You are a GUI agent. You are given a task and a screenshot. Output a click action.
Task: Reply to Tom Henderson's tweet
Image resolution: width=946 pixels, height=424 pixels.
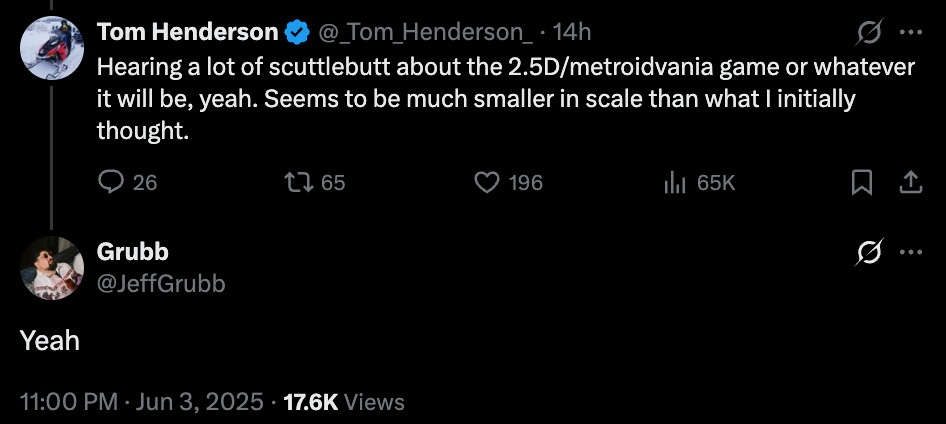tap(110, 182)
